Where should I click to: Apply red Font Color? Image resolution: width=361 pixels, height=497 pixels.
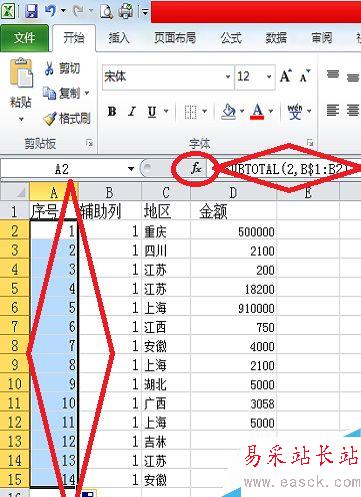pos(258,111)
